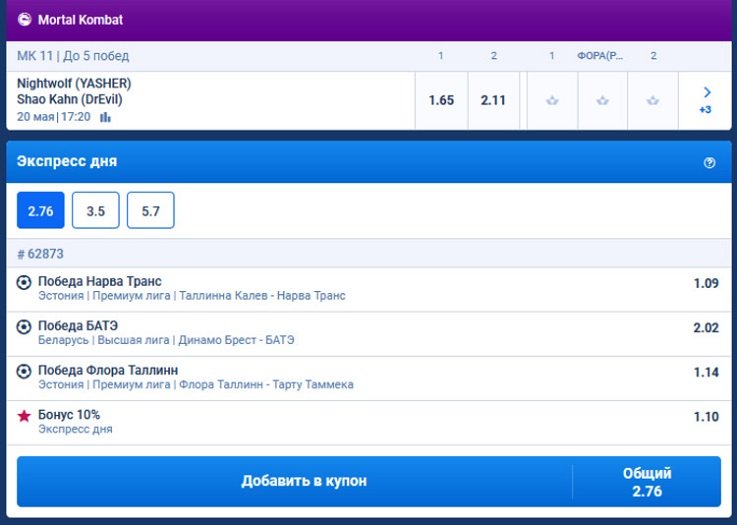Click MK 11 | До 5 побед league title
Viewport: 737px width, 525px height.
73,56
